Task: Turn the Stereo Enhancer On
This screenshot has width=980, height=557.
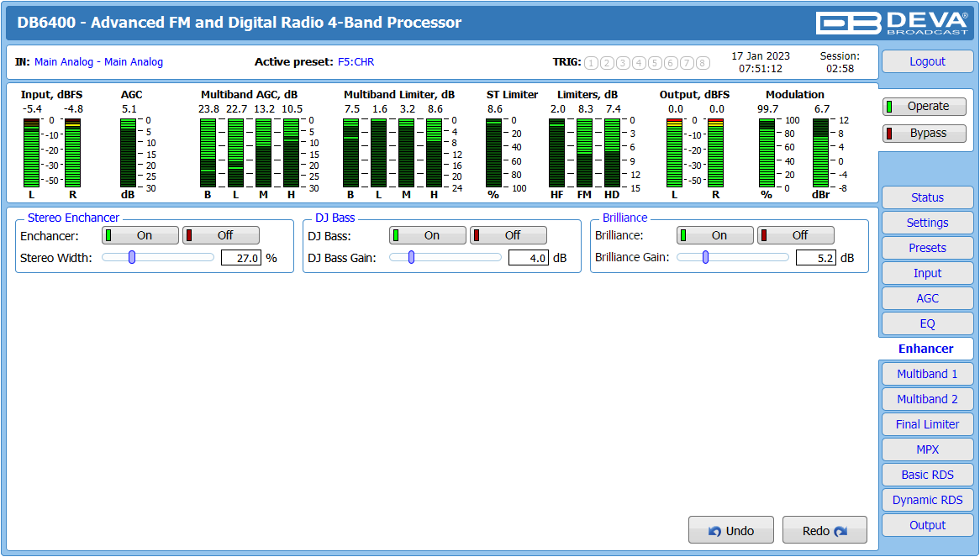Action: (x=140, y=235)
